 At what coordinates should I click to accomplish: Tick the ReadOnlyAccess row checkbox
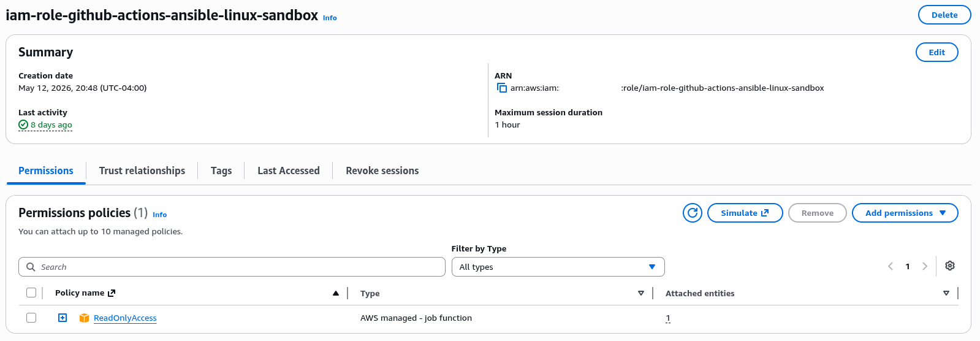(x=31, y=318)
